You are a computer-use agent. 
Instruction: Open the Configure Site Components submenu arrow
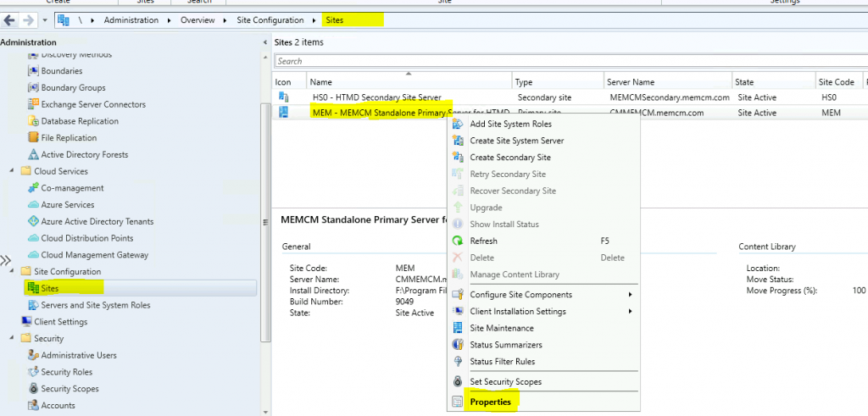[630, 295]
